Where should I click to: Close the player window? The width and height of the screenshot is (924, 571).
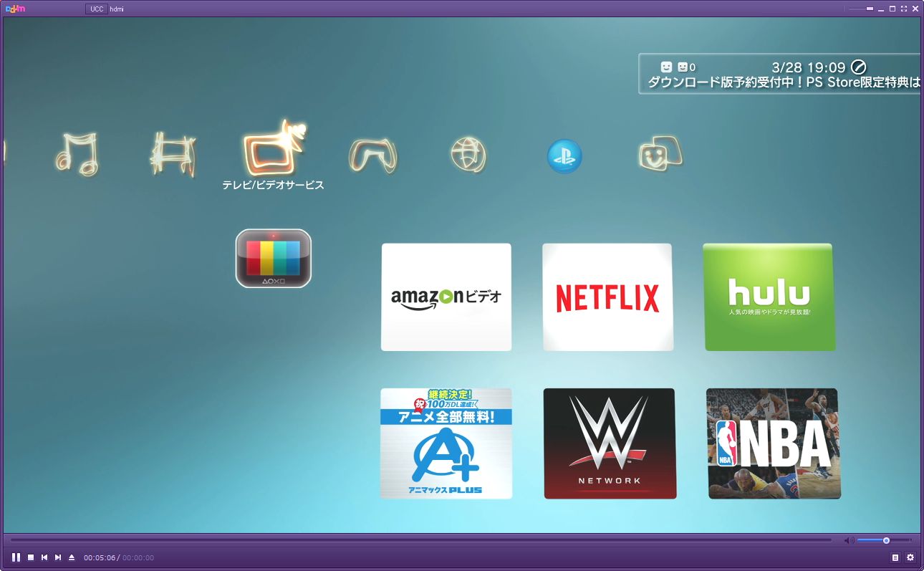point(914,9)
